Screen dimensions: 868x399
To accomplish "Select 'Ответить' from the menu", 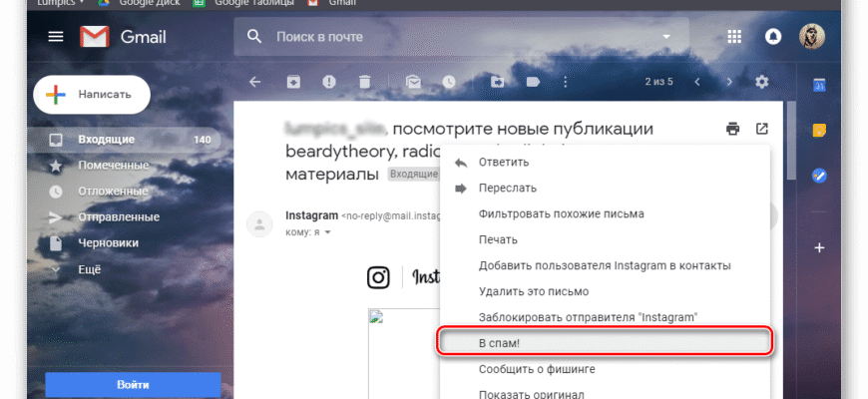I will (x=605, y=163).
